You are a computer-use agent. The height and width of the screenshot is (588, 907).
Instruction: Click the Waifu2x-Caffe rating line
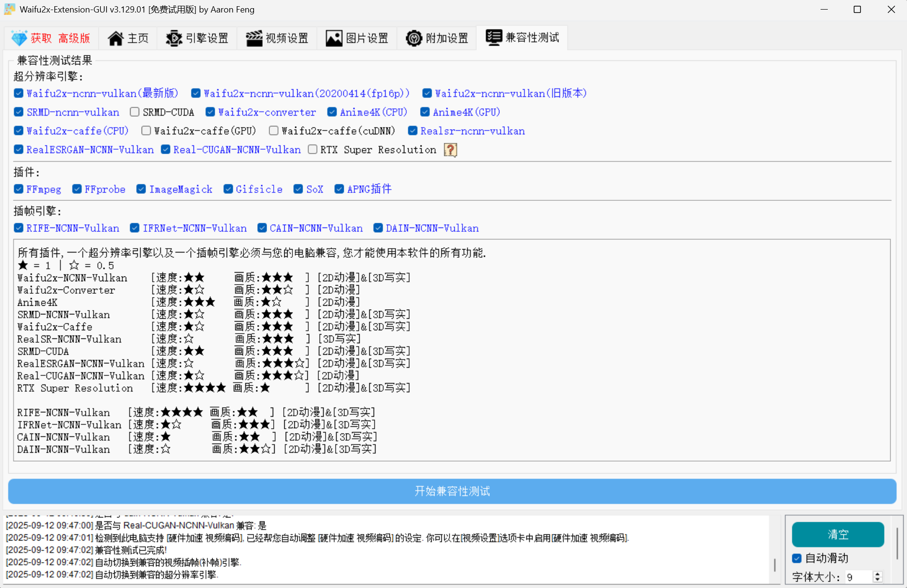coord(214,327)
